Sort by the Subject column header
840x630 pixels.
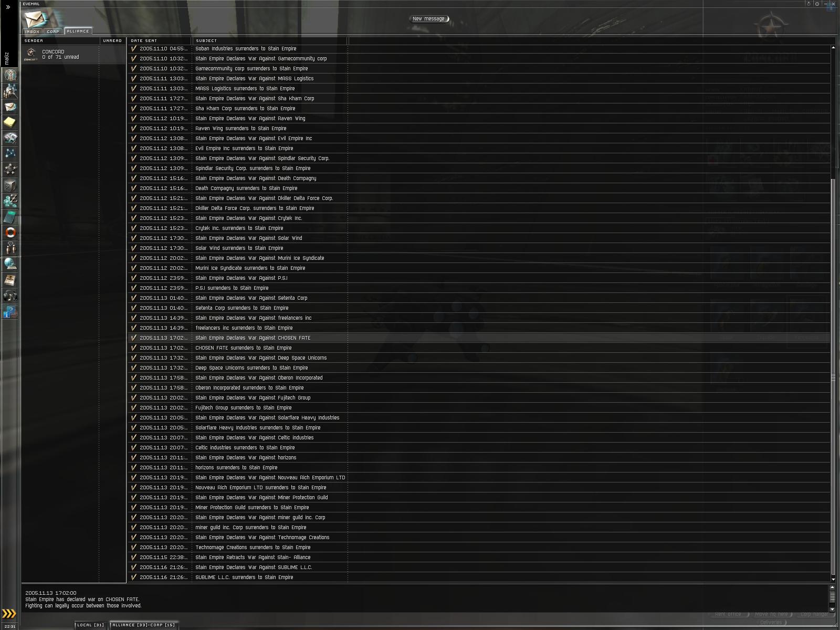pos(270,40)
